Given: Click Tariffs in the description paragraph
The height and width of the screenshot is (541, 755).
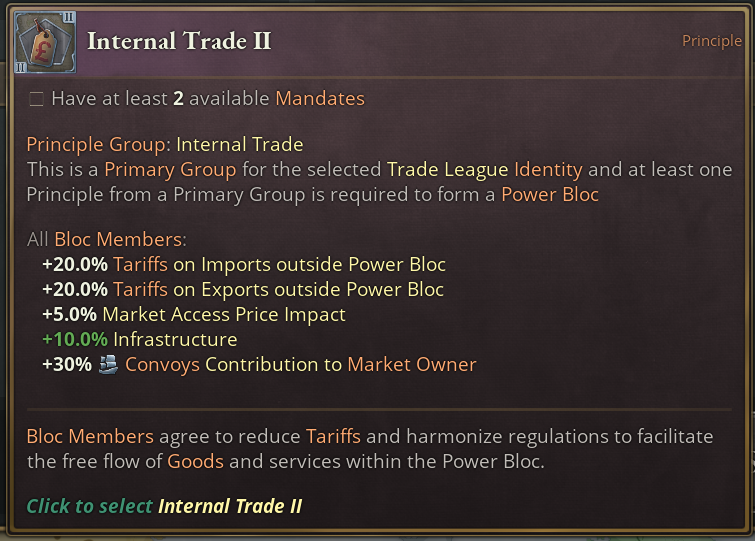Looking at the screenshot, I should tap(333, 437).
